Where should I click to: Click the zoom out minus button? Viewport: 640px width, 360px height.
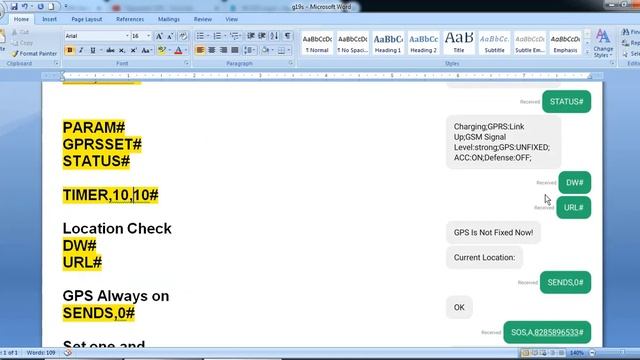point(593,353)
